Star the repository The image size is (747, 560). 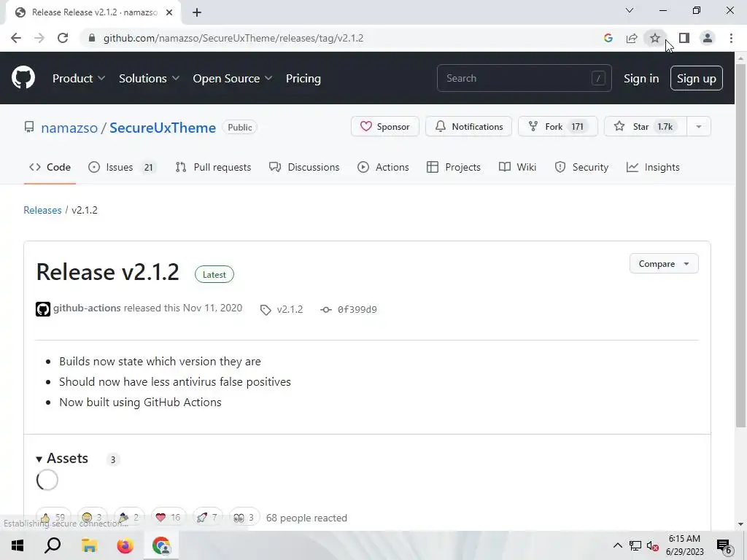coord(646,127)
